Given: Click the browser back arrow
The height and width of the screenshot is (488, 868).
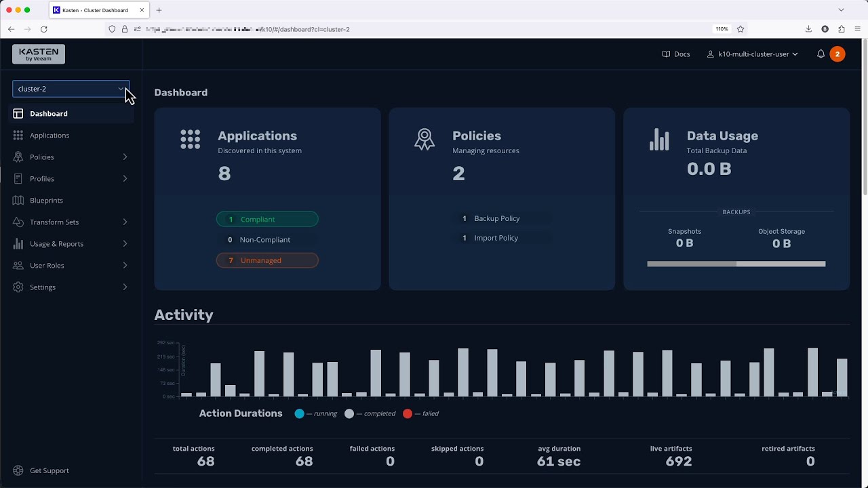Looking at the screenshot, I should click(x=12, y=29).
